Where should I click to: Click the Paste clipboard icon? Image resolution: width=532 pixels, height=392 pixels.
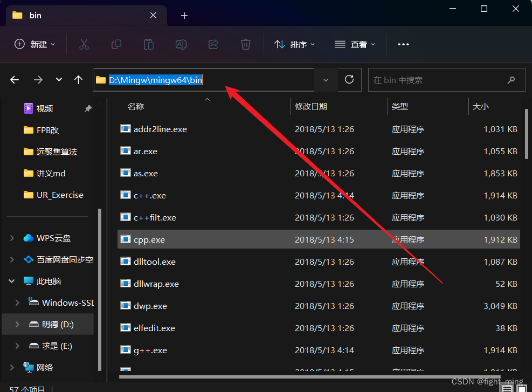pos(149,44)
